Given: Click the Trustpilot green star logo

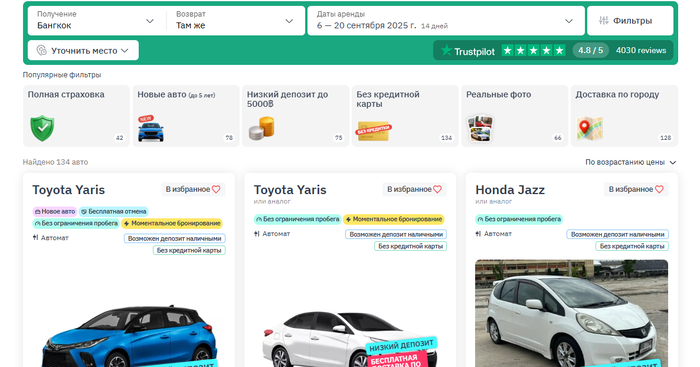Looking at the screenshot, I should (x=446, y=50).
